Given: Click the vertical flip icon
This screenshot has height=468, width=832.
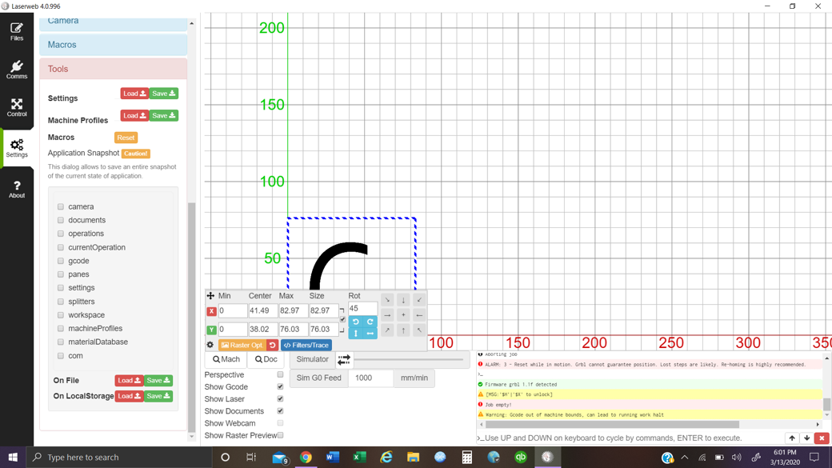Looking at the screenshot, I should click(x=356, y=333).
